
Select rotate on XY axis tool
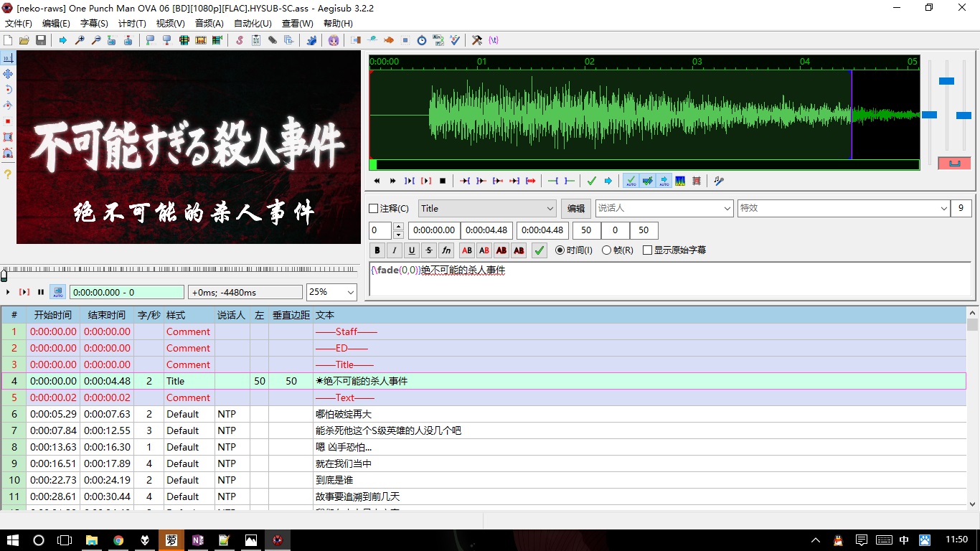click(x=8, y=105)
